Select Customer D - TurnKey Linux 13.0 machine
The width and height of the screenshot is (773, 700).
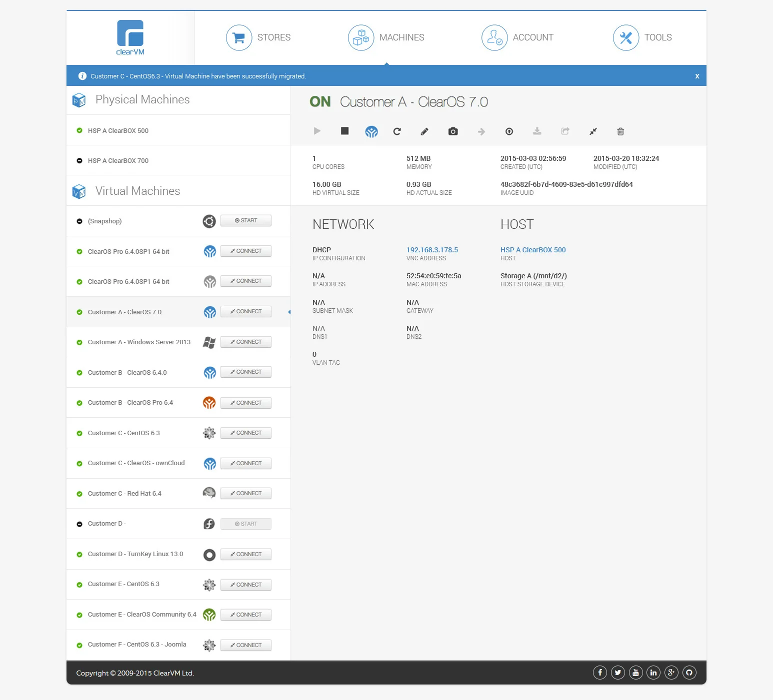[x=135, y=554]
